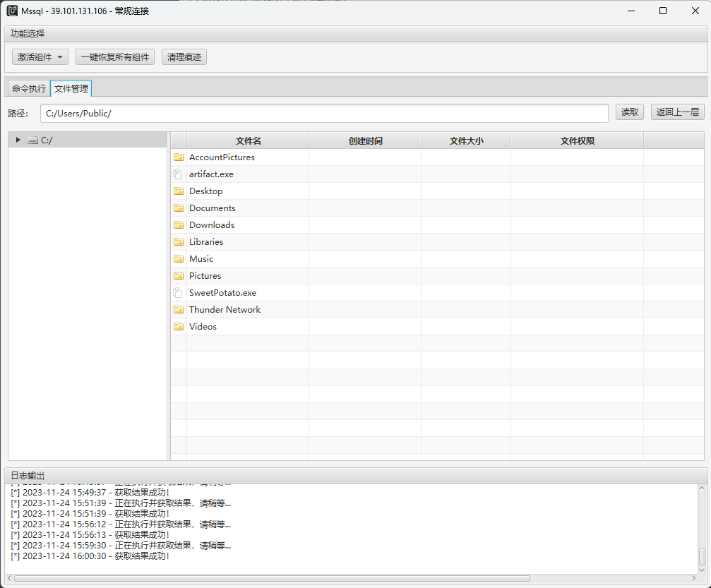Click the 一键恢复所有组件 button
711x588 pixels.
click(115, 57)
